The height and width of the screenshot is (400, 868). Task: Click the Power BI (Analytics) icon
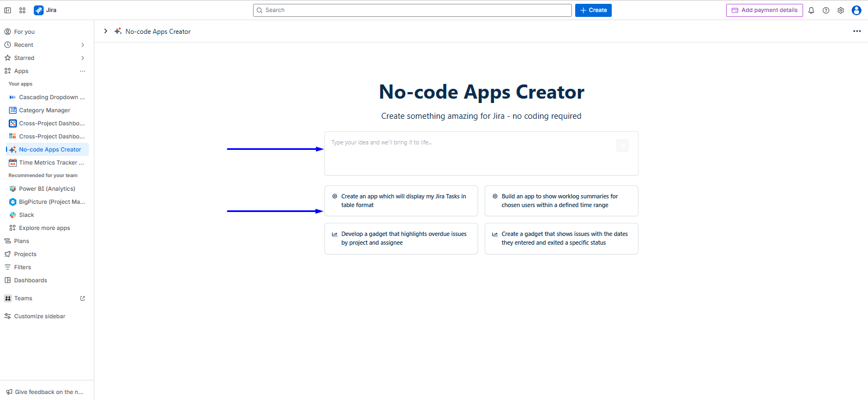[13, 189]
